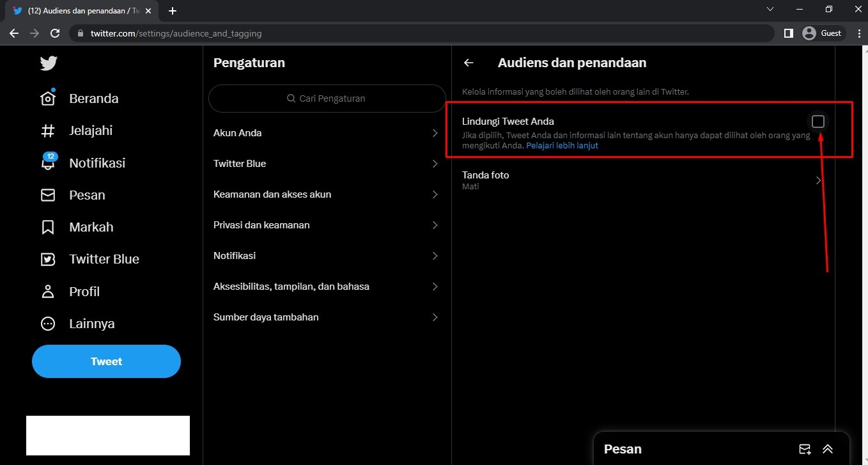Click the Twitter Blue sidebar icon

48,259
